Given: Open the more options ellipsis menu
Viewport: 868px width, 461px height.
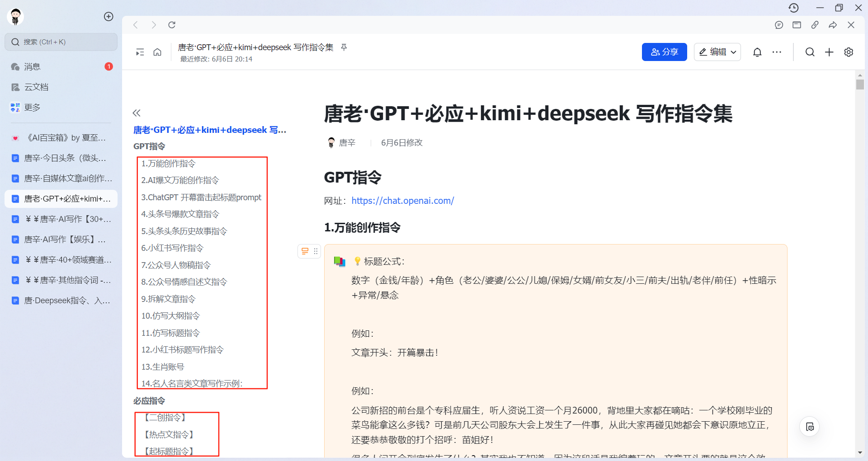Looking at the screenshot, I should coord(777,52).
